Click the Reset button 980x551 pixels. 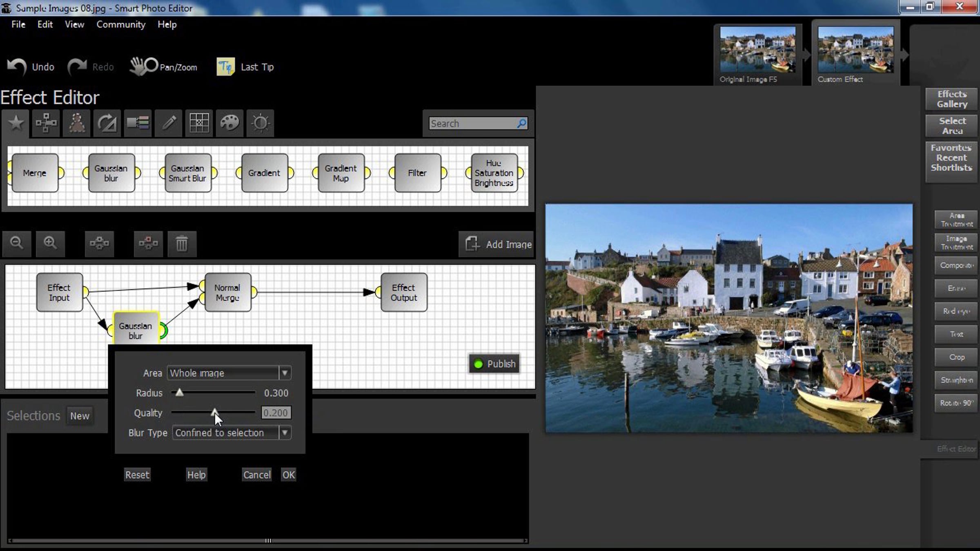click(137, 475)
